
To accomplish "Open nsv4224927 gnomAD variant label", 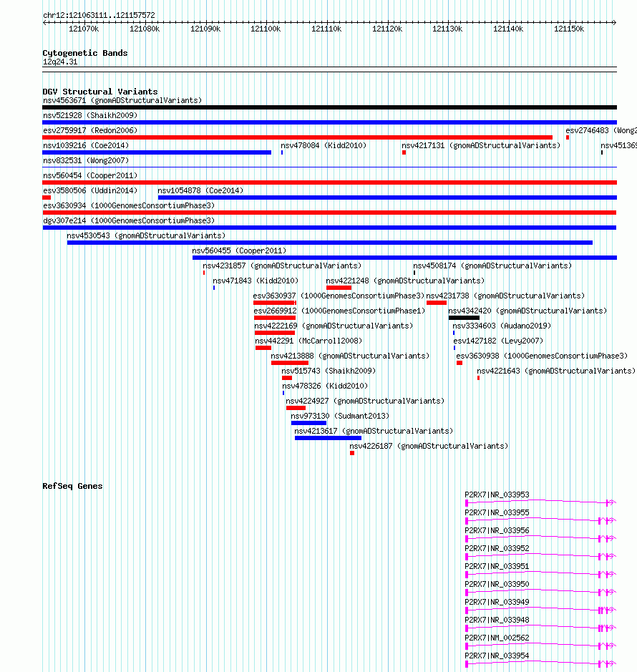I will [365, 400].
